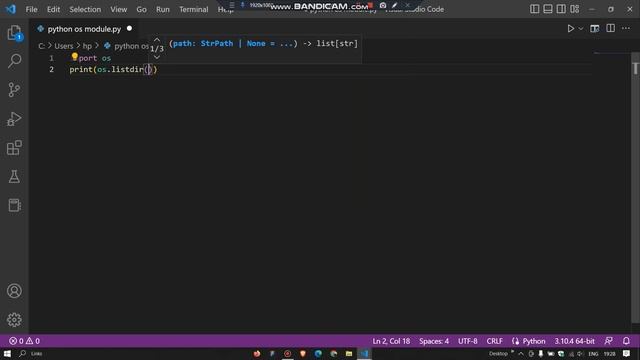Click Spaces: 4 indentation setting

(x=434, y=341)
